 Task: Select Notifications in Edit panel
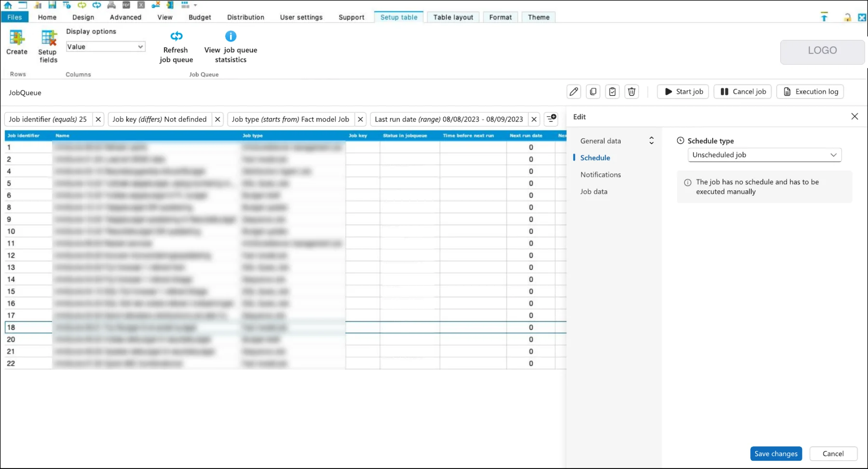[600, 174]
